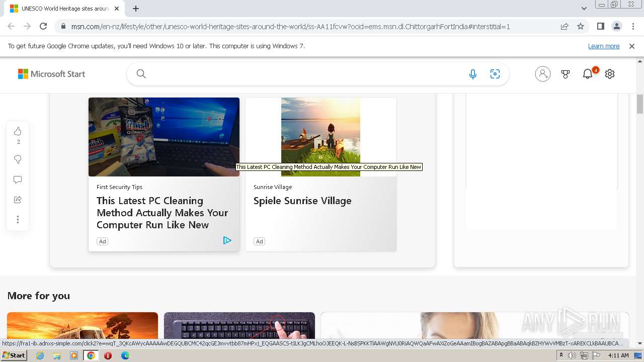This screenshot has height=362, width=644.
Task: Close the UNESCO World Heritage tab
Action: pyautogui.click(x=117, y=9)
